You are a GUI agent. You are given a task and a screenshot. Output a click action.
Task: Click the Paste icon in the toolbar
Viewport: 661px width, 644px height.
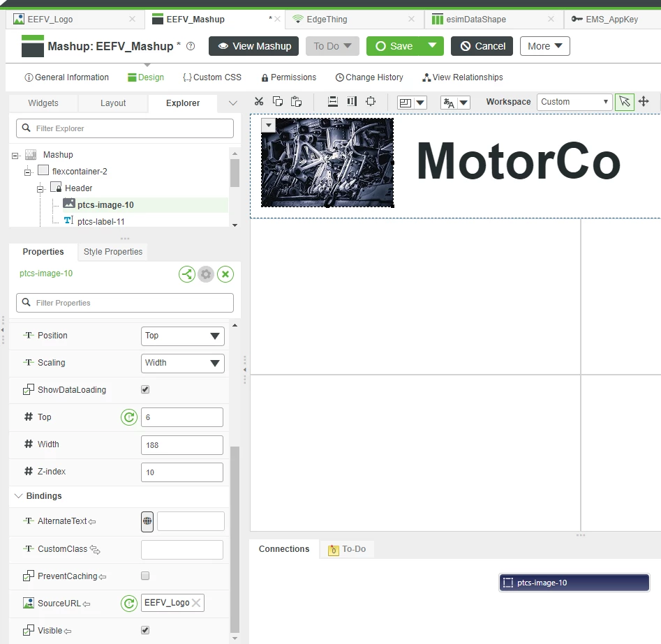pyautogui.click(x=295, y=101)
